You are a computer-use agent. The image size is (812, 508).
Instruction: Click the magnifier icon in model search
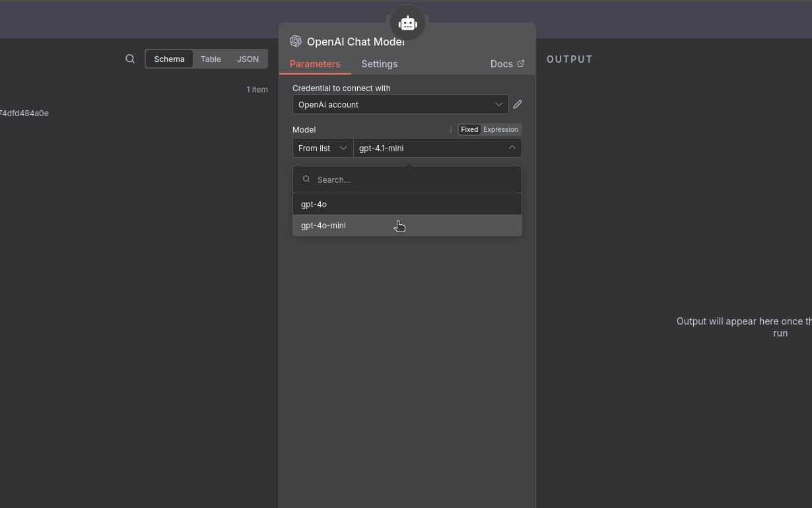[x=306, y=179]
